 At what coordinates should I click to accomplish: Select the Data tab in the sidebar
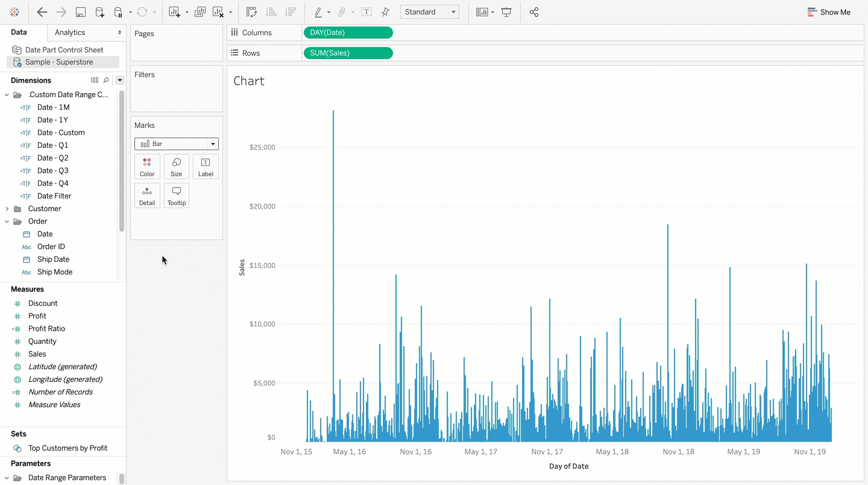point(19,32)
